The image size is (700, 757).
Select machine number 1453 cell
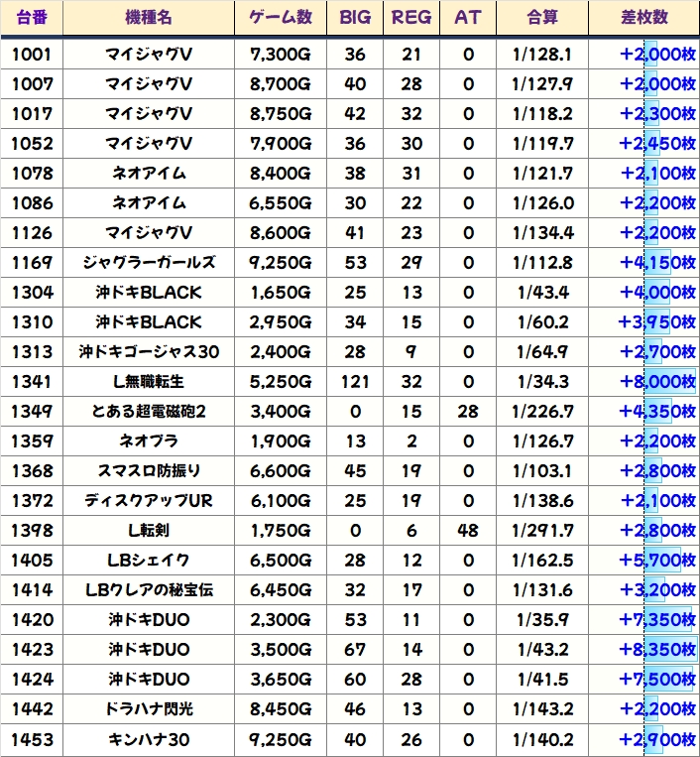tap(32, 739)
